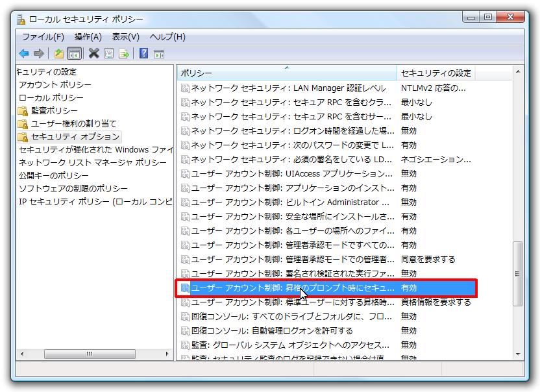Open the ファイル(F) menu
Image resolution: width=540 pixels, height=392 pixels.
pyautogui.click(x=43, y=37)
